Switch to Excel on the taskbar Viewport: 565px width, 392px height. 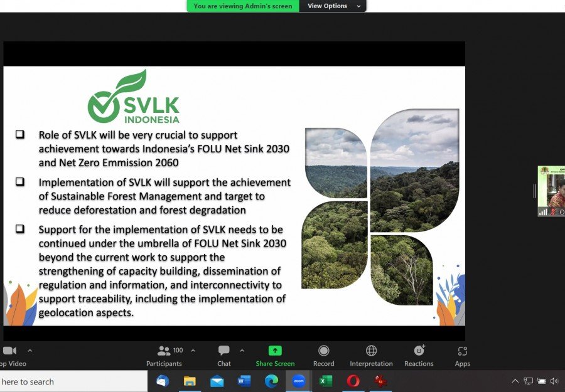coord(326,381)
